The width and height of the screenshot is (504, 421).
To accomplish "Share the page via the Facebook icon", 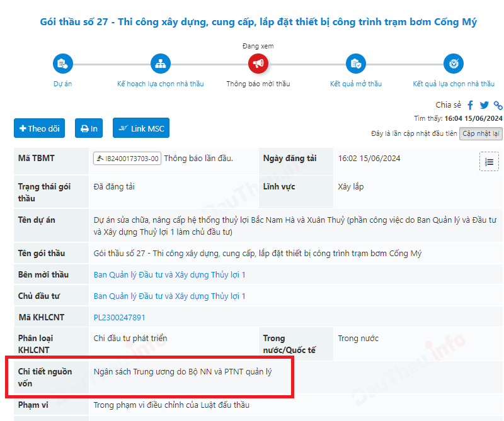I will [471, 105].
